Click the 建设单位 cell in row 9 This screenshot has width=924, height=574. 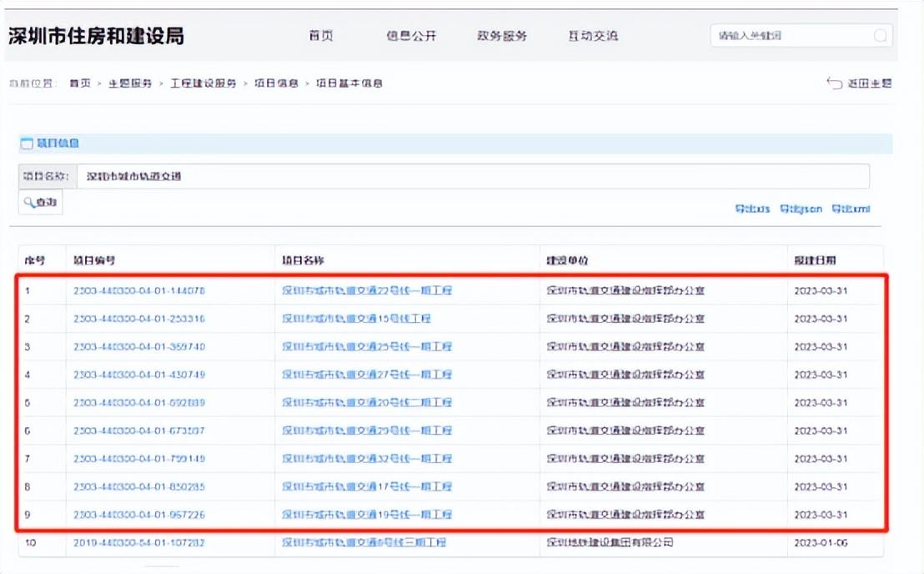(625, 515)
